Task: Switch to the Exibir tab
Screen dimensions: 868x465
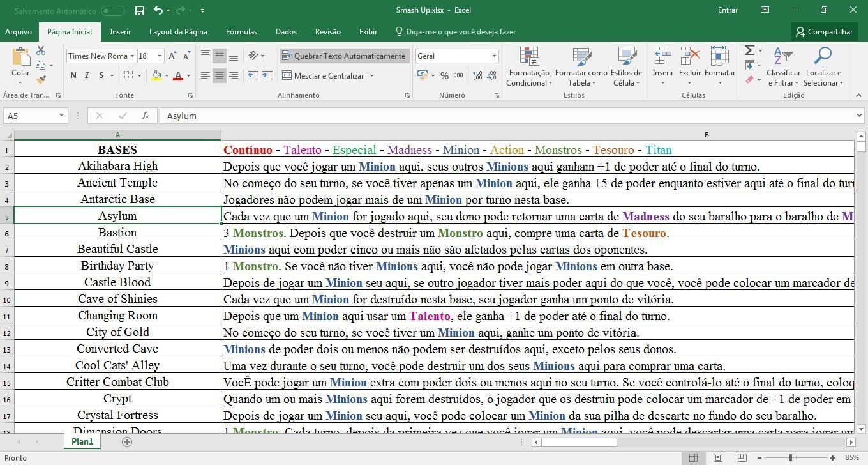Action: (368, 31)
